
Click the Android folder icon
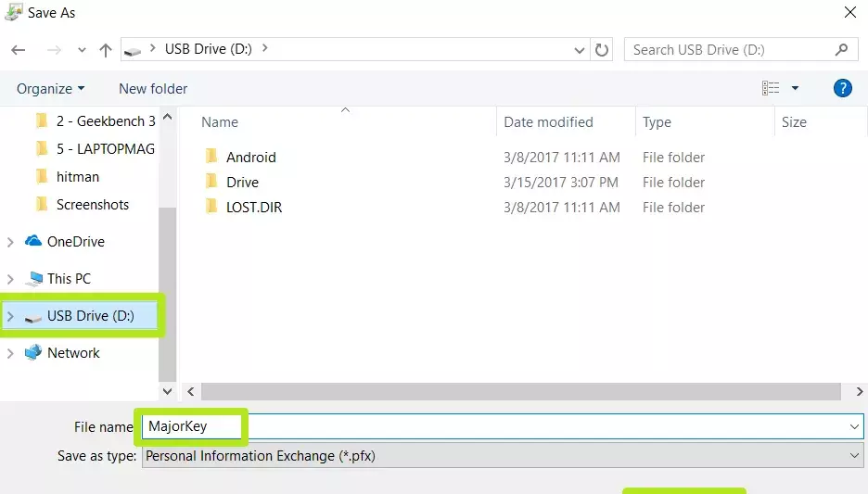click(x=211, y=157)
